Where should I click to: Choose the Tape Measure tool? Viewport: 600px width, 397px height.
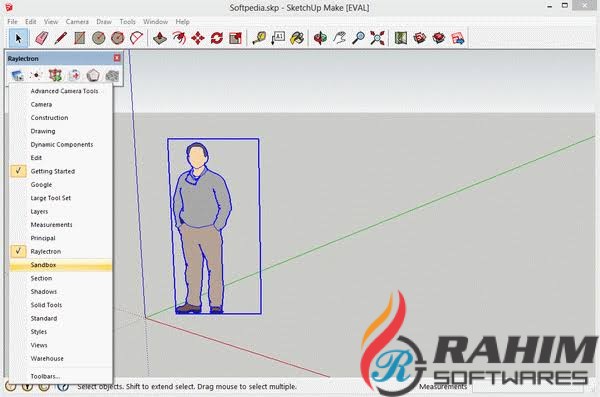coord(259,38)
